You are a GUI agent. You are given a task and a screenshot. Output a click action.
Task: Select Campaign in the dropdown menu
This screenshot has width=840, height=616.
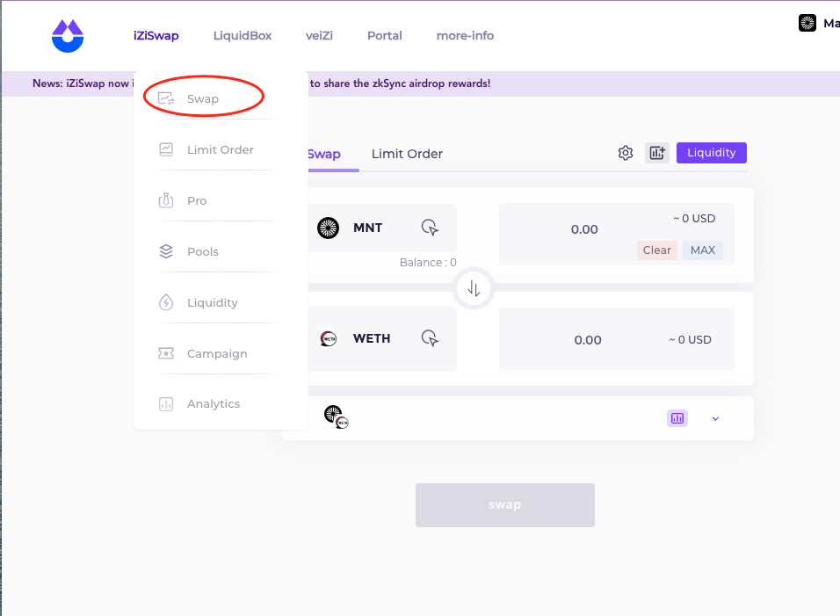[218, 353]
